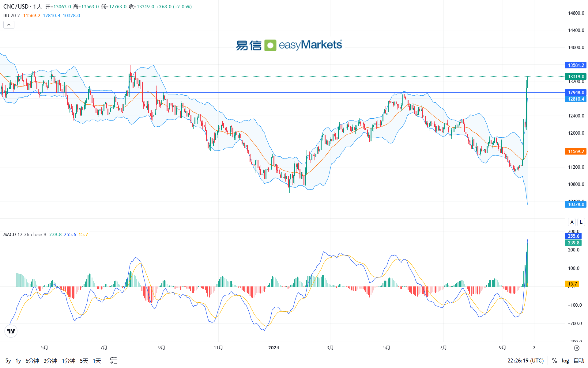Screen dimensions: 588x368
Task: Select the 1y time range
Action: click(x=18, y=361)
